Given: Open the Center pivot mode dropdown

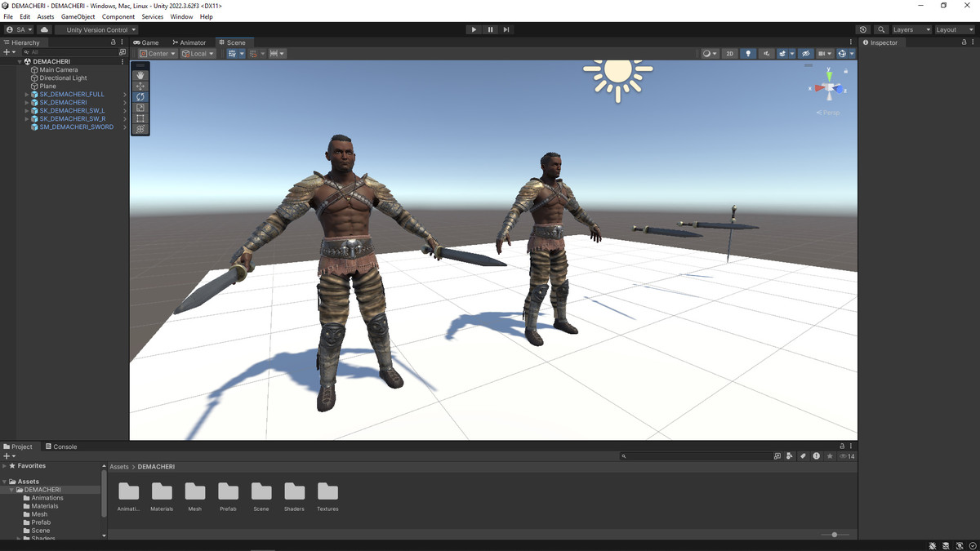Looking at the screenshot, I should 158,54.
